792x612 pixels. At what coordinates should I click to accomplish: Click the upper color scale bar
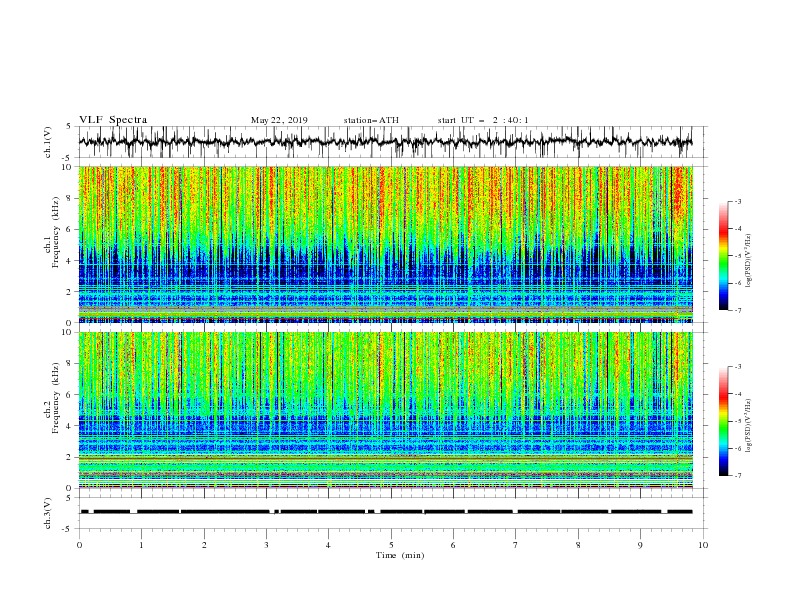tap(723, 256)
